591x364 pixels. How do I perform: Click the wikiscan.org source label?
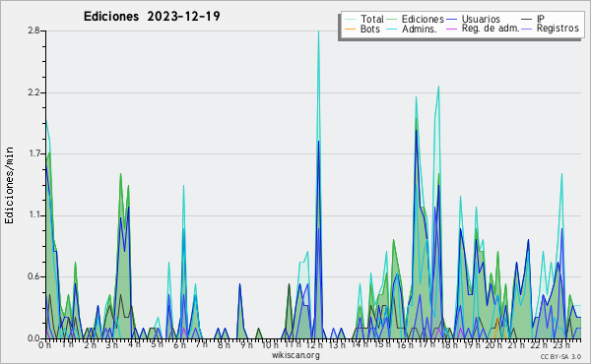(x=295, y=355)
